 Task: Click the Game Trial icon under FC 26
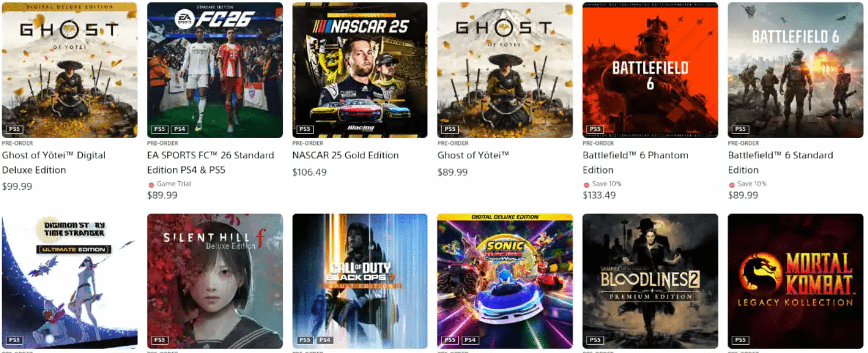[x=151, y=184]
